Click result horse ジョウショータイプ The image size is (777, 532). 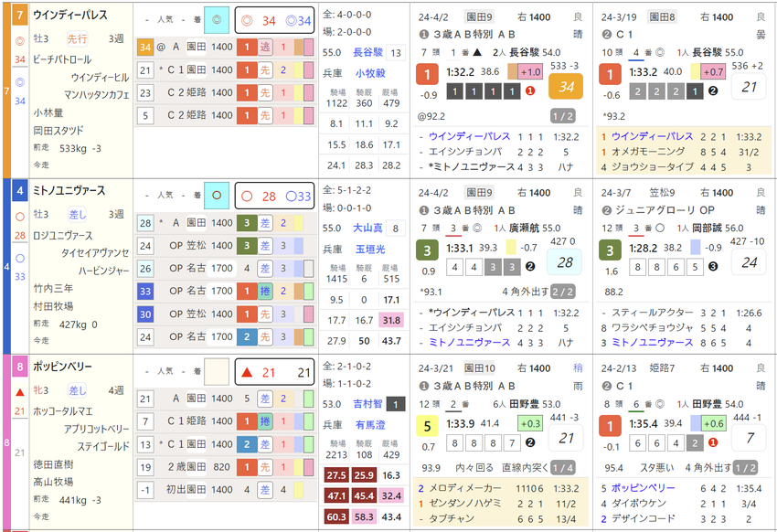pyautogui.click(x=653, y=167)
